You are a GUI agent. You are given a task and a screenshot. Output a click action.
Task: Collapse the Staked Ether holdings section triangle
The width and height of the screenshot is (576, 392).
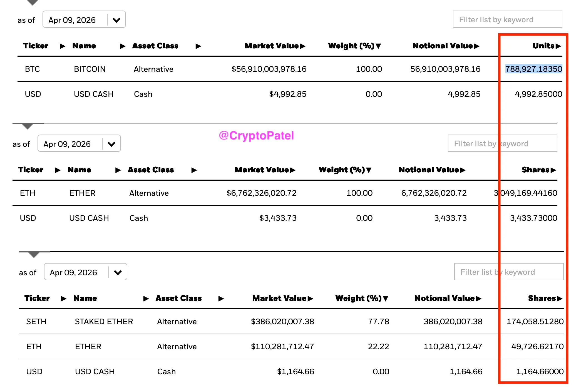(x=34, y=255)
